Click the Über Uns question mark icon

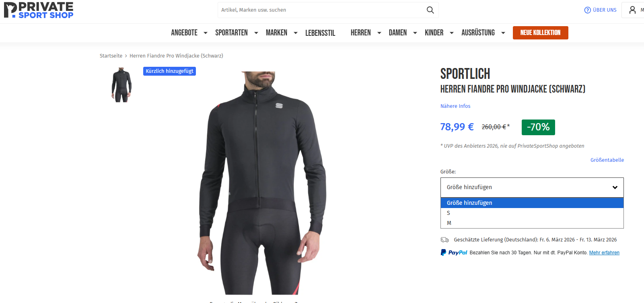[587, 10]
